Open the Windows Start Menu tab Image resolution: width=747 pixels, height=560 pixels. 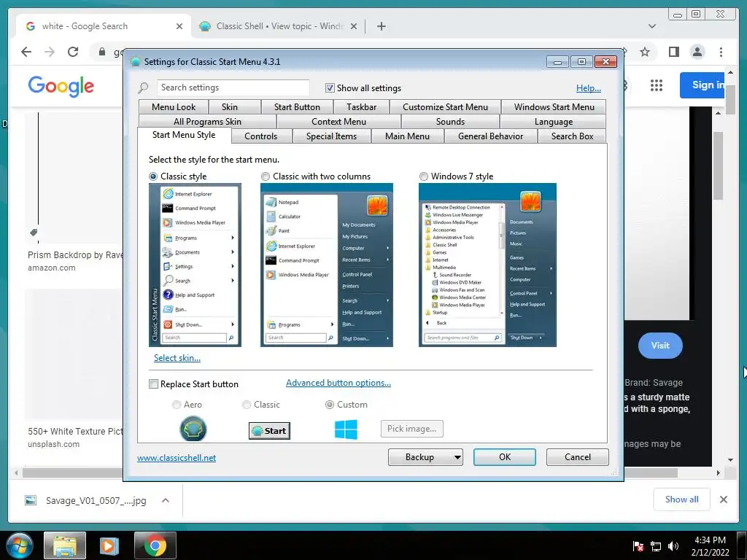tap(554, 107)
